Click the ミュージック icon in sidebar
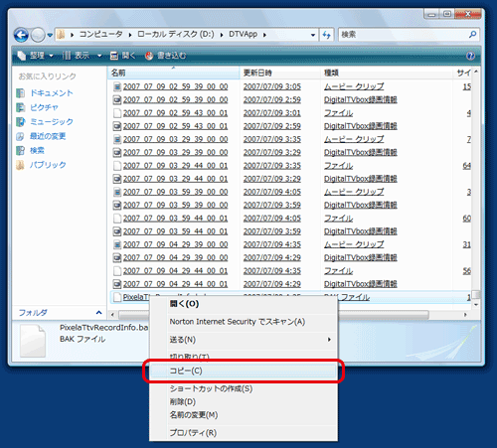The height and width of the screenshot is (448, 497). point(20,122)
